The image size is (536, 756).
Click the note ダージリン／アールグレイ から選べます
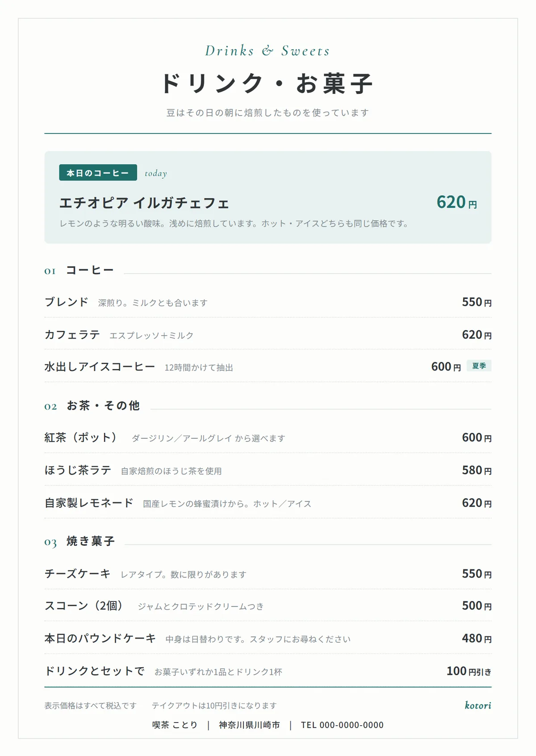point(208,438)
